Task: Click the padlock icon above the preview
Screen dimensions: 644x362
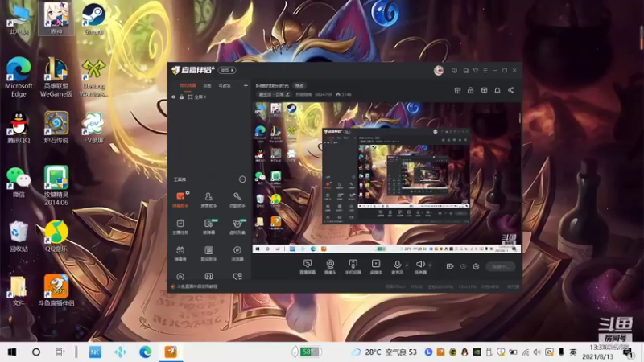Action: 471,90
